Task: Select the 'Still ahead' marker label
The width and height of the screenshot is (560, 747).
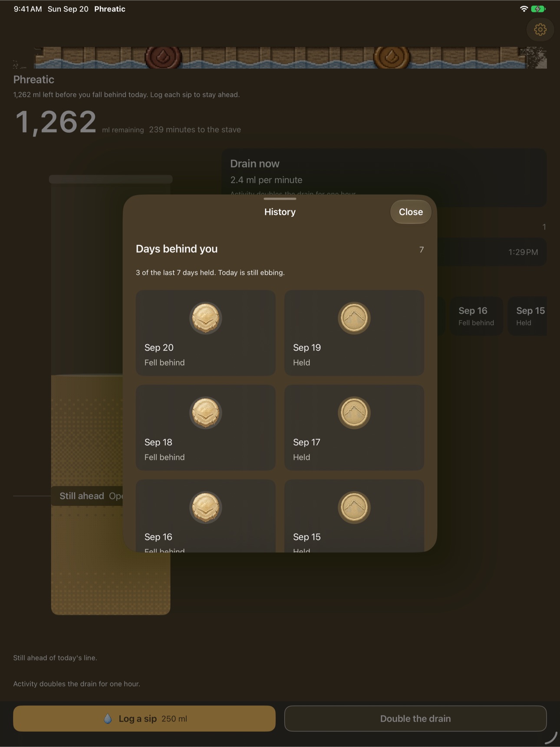Action: [x=82, y=496]
